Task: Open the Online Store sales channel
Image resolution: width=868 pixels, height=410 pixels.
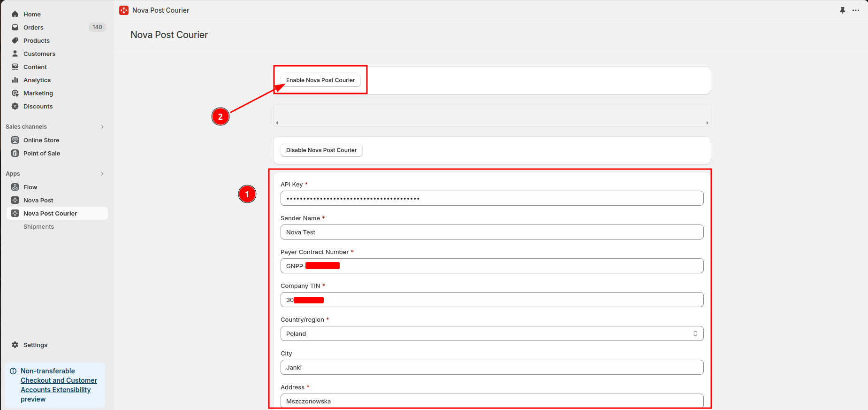Action: pos(41,140)
